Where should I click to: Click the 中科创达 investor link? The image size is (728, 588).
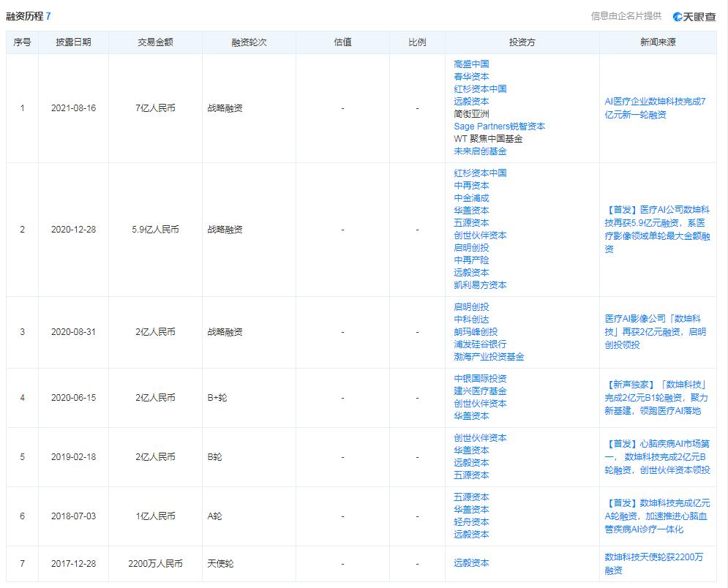click(471, 320)
